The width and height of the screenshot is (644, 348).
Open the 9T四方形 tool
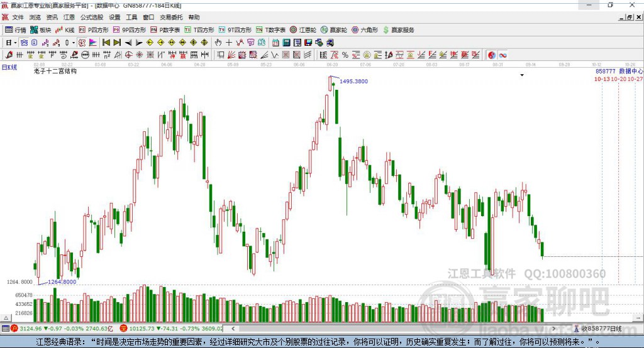pyautogui.click(x=235, y=30)
